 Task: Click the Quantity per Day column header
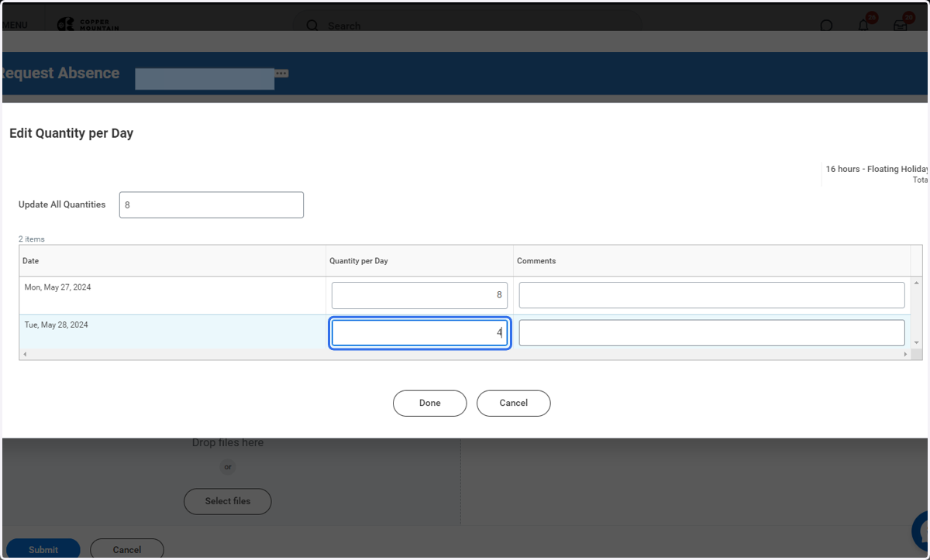click(419, 261)
